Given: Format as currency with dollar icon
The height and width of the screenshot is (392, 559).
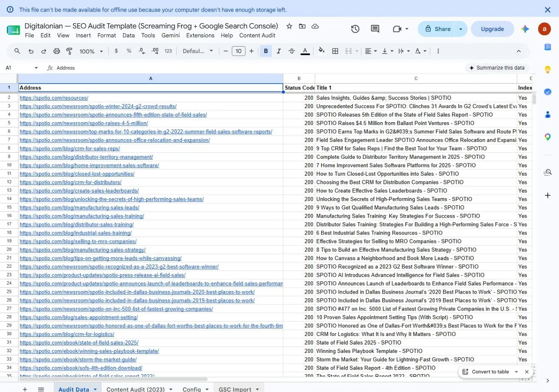Looking at the screenshot, I should (116, 51).
